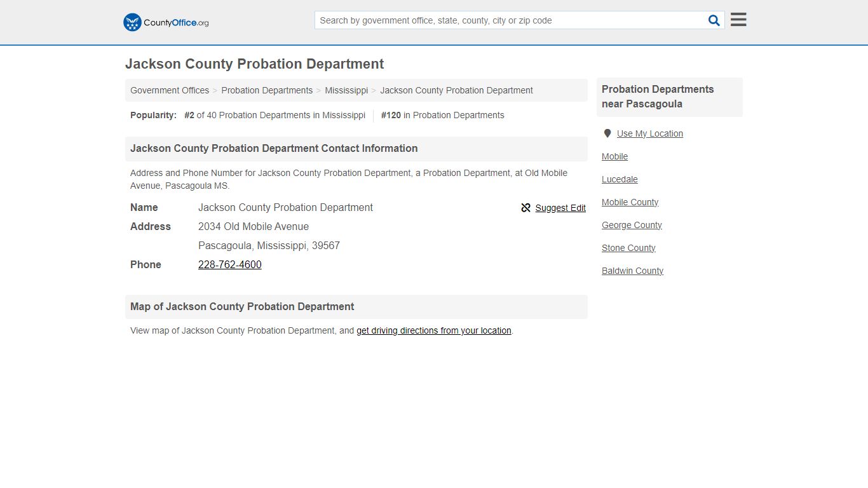Viewport: 868px width, 488px height.
Task: Call phone number 228-762-4600
Action: 230,264
